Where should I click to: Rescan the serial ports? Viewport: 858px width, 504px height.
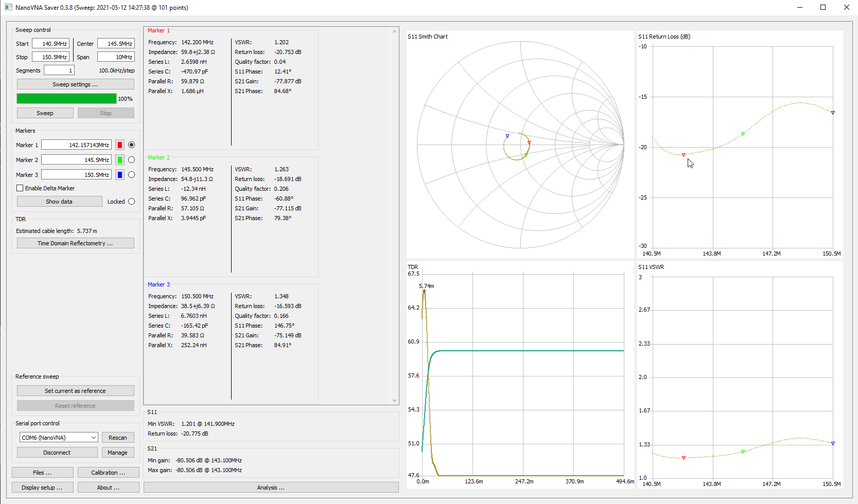[x=118, y=438]
